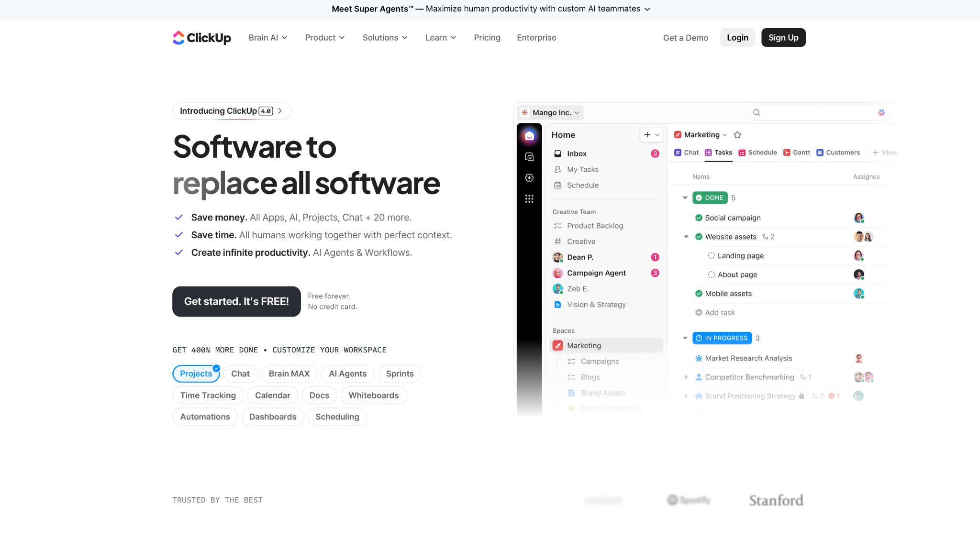Toggle the Projects feature chip
This screenshot has width=980, height=559.
click(x=196, y=374)
